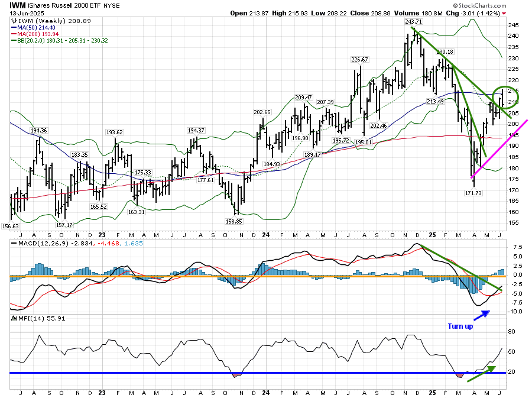Click the red down triangle after Chg
This screenshot has height=398, width=532.
point(504,14)
